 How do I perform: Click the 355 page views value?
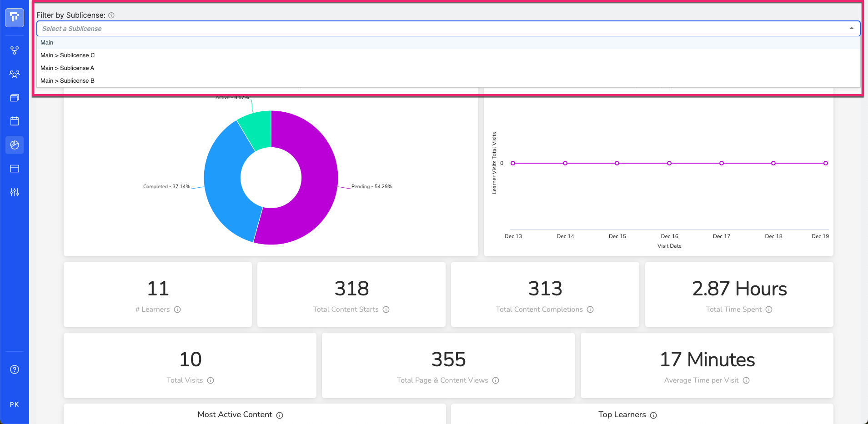coord(448,359)
